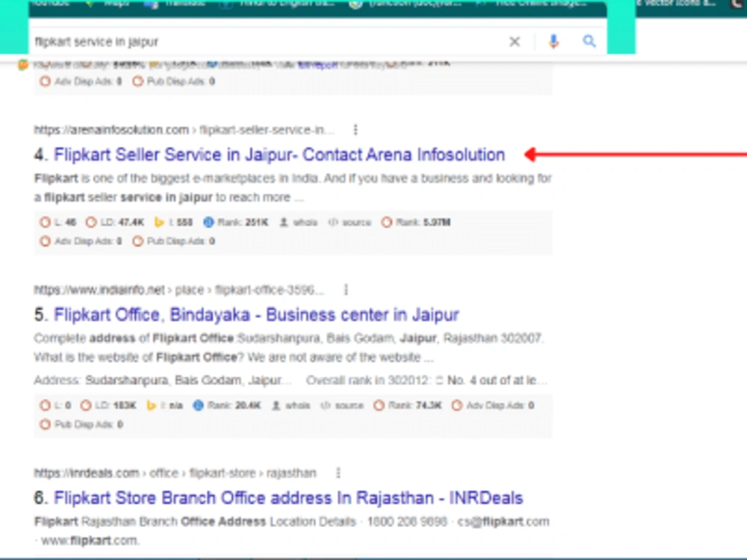This screenshot has width=747, height=560.
Task: Click the 'www.flipkart.com.' snippet text in result 6
Action: point(90,541)
